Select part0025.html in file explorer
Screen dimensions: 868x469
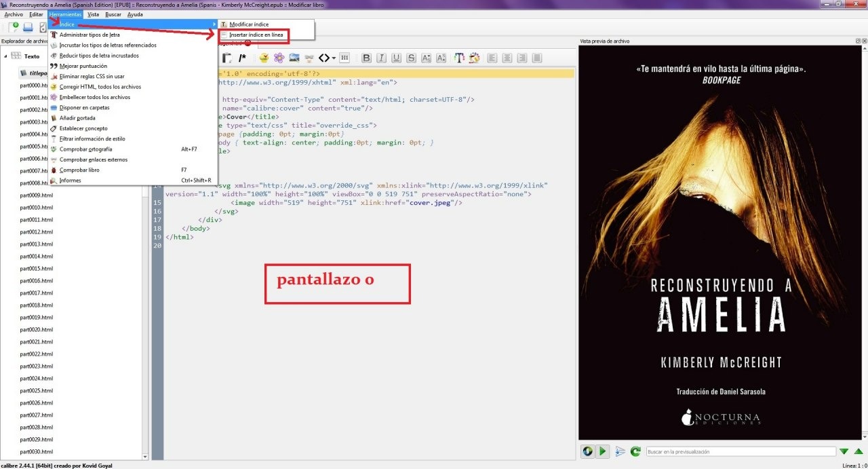point(37,391)
